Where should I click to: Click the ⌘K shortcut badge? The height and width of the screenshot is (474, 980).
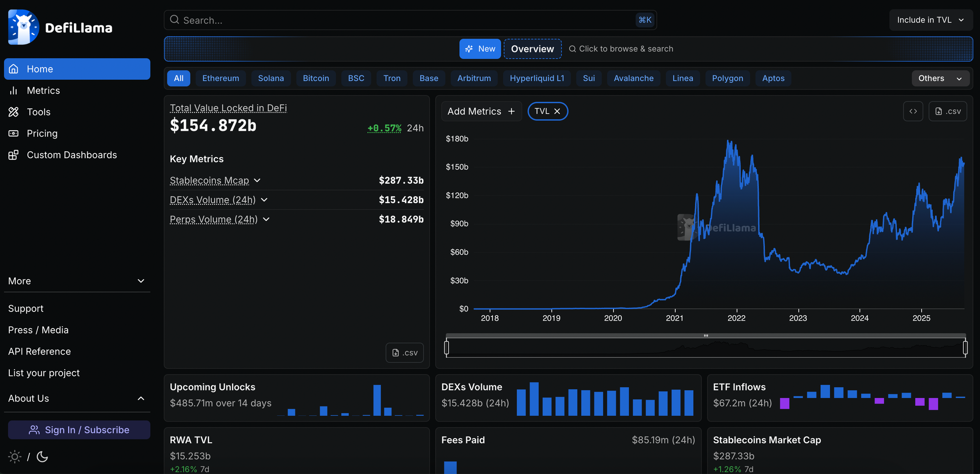645,20
